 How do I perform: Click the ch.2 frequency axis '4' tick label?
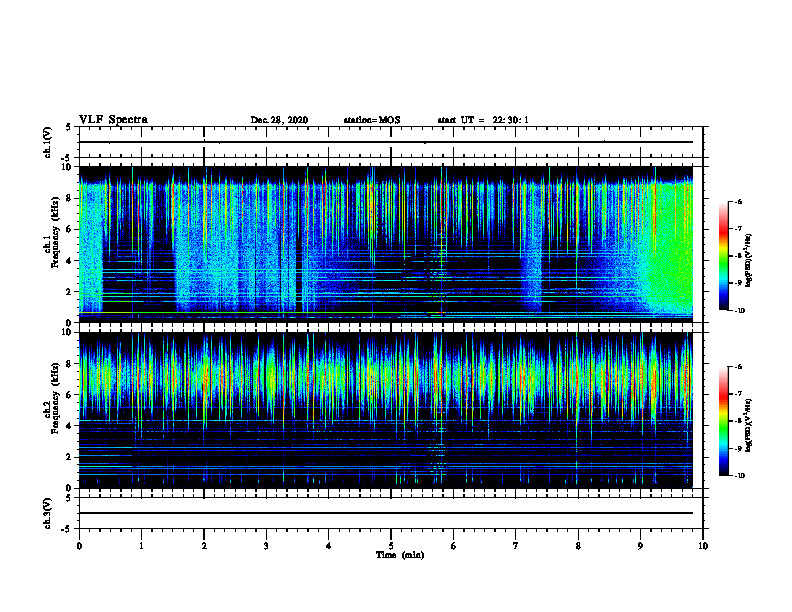pos(69,426)
